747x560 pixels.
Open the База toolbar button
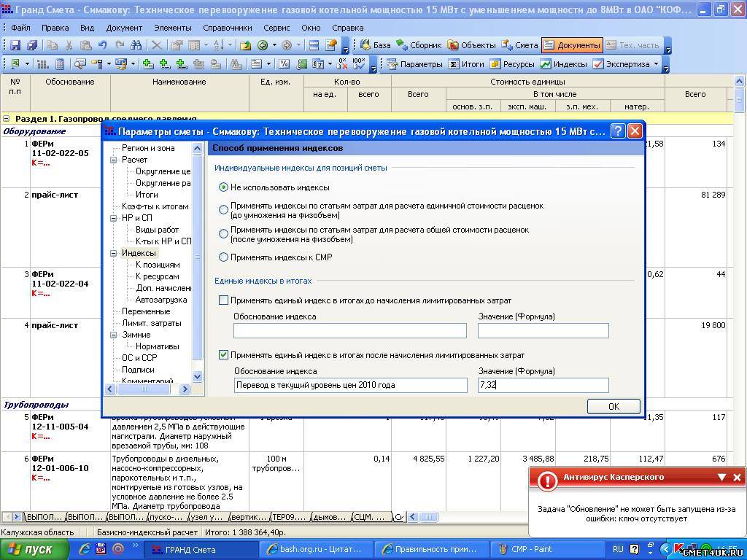click(375, 45)
